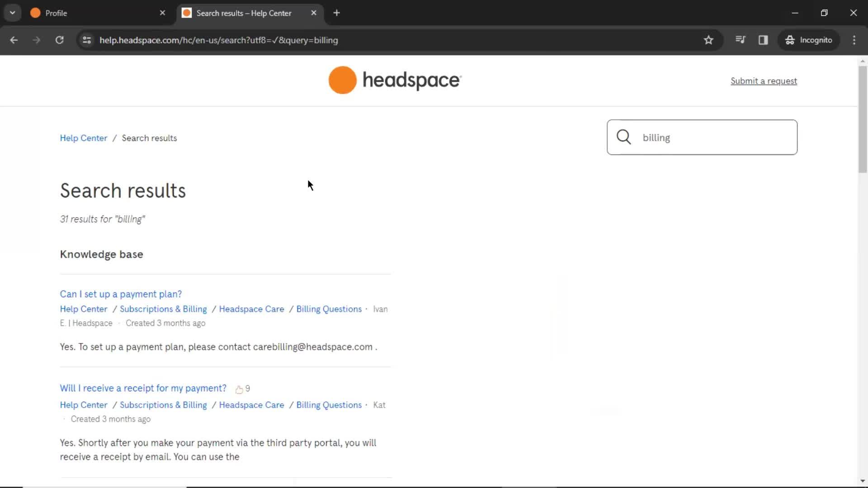Click the billing search input field
Viewport: 868px width, 488px height.
[x=702, y=137]
